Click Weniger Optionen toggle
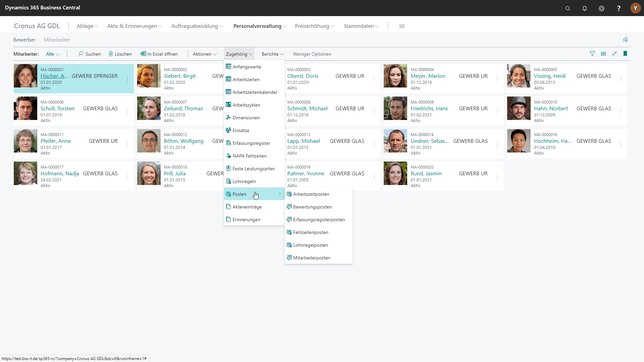This screenshot has height=362, width=644. tap(312, 54)
